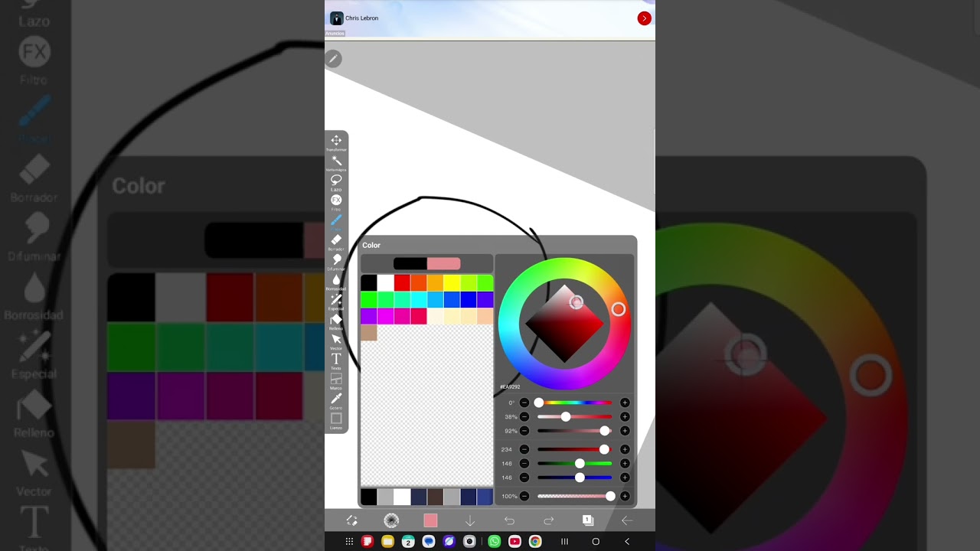Viewport: 980px width, 551px height.
Task: Undo the last stroke
Action: pos(509,520)
